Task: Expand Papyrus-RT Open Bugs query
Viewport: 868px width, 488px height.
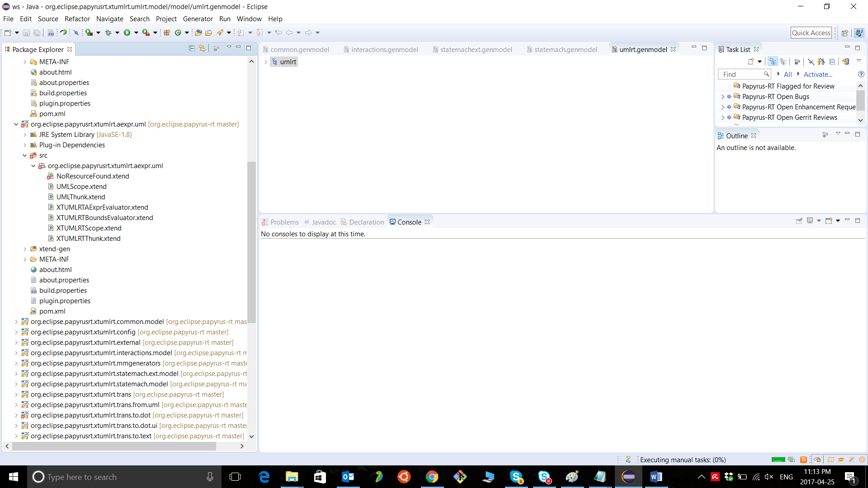Action: [722, 97]
